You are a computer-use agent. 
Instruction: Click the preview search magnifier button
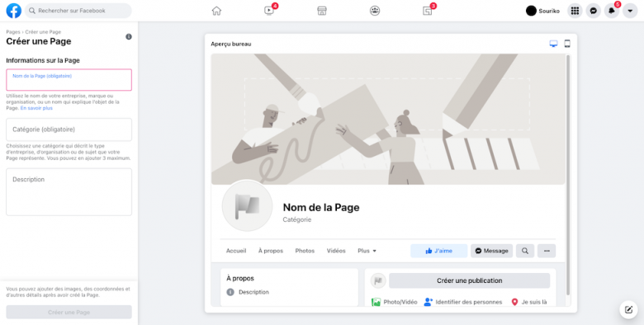(x=525, y=251)
